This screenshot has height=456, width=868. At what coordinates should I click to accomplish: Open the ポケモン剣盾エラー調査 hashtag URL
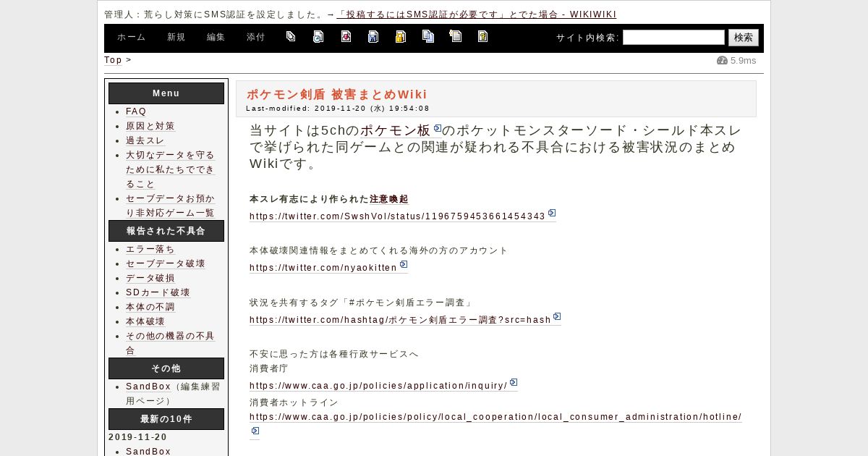(400, 320)
